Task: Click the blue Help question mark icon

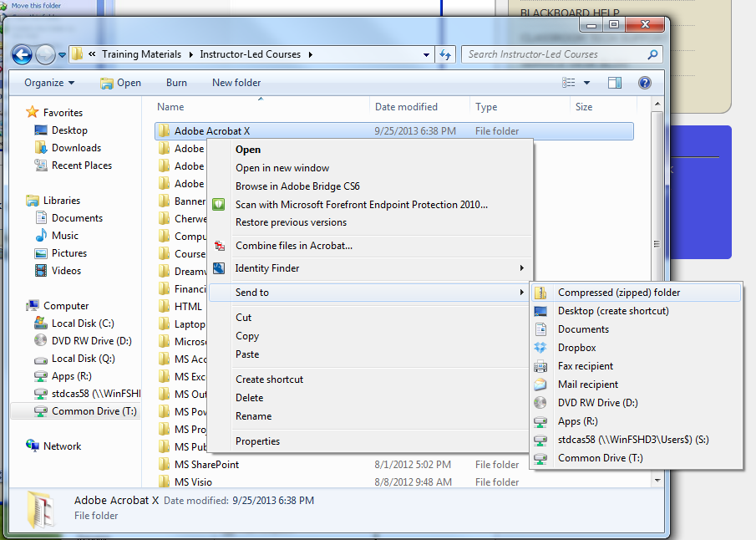Action: [645, 83]
